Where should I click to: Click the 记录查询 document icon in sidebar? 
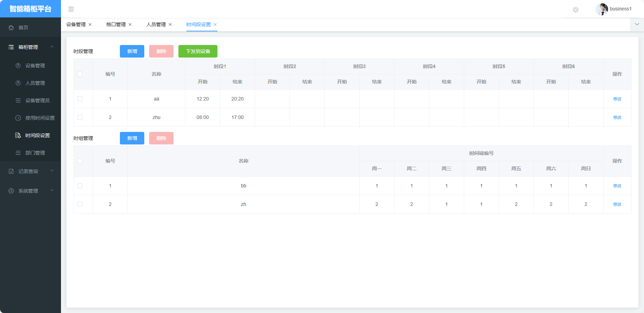(x=11, y=171)
